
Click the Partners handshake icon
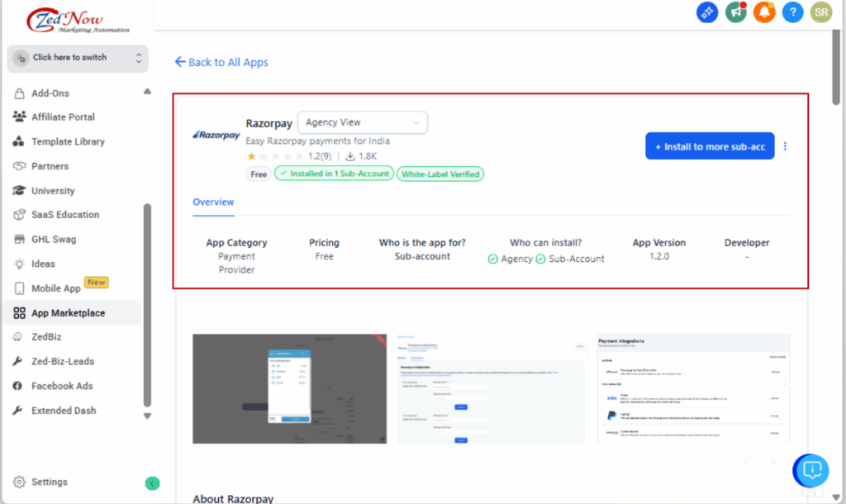coord(20,166)
